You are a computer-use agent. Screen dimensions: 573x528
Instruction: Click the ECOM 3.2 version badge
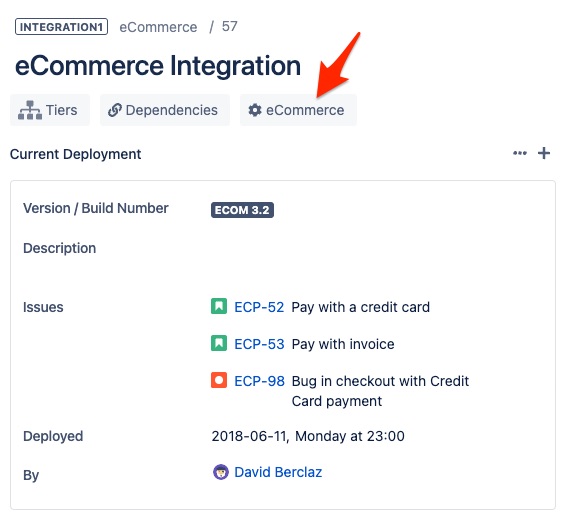242,210
